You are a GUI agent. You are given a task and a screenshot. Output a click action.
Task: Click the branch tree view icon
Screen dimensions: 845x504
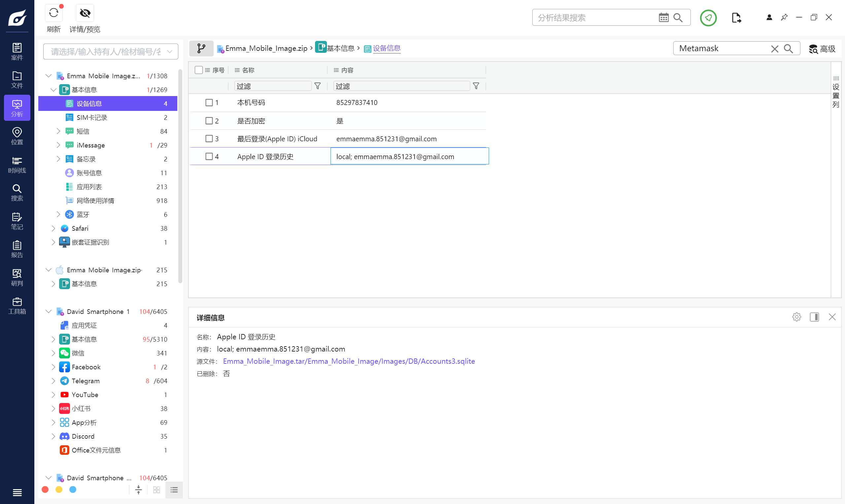pyautogui.click(x=201, y=49)
